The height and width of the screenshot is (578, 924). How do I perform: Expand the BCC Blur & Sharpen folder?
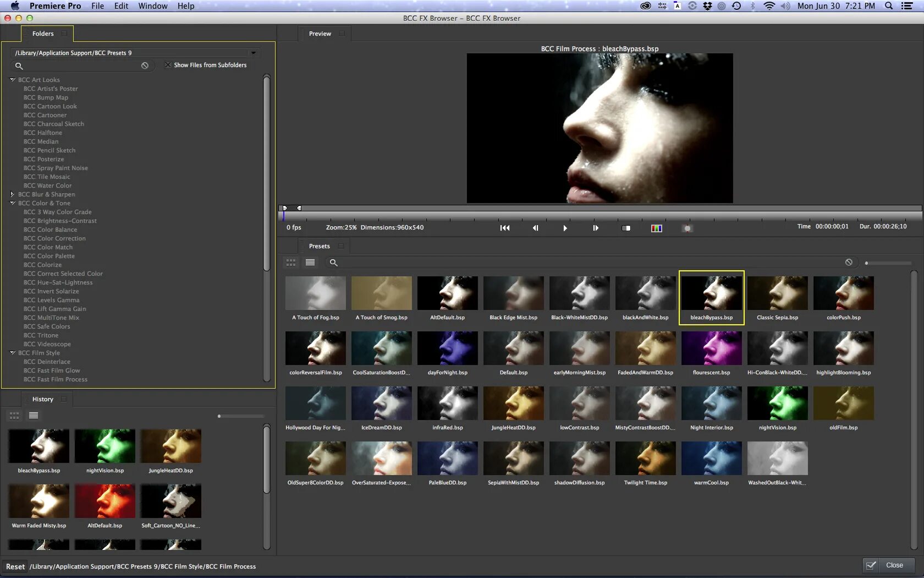[x=12, y=194]
